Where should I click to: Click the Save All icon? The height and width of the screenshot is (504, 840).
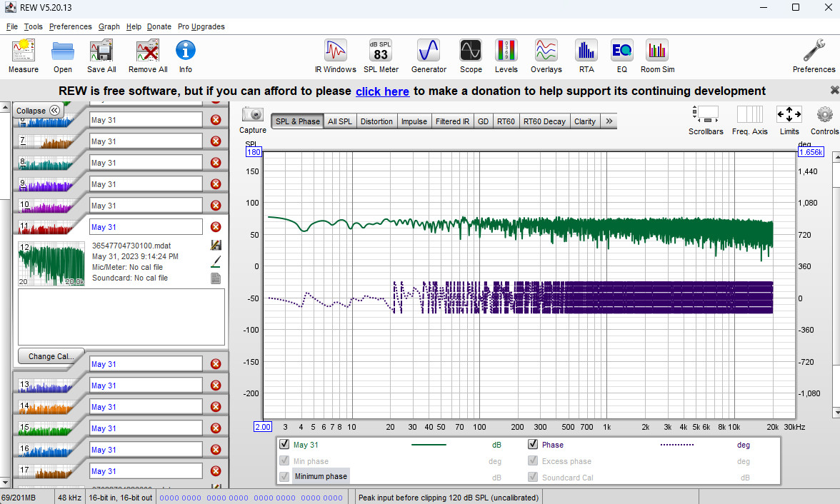(x=101, y=51)
